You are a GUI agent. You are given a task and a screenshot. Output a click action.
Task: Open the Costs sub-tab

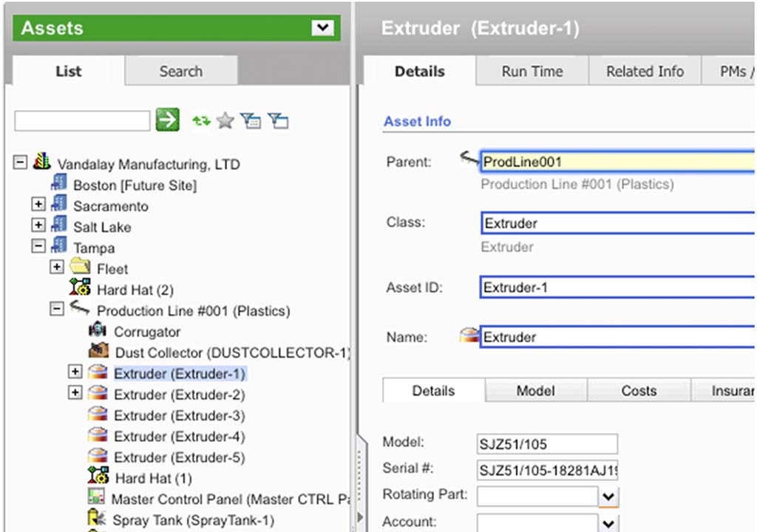639,390
